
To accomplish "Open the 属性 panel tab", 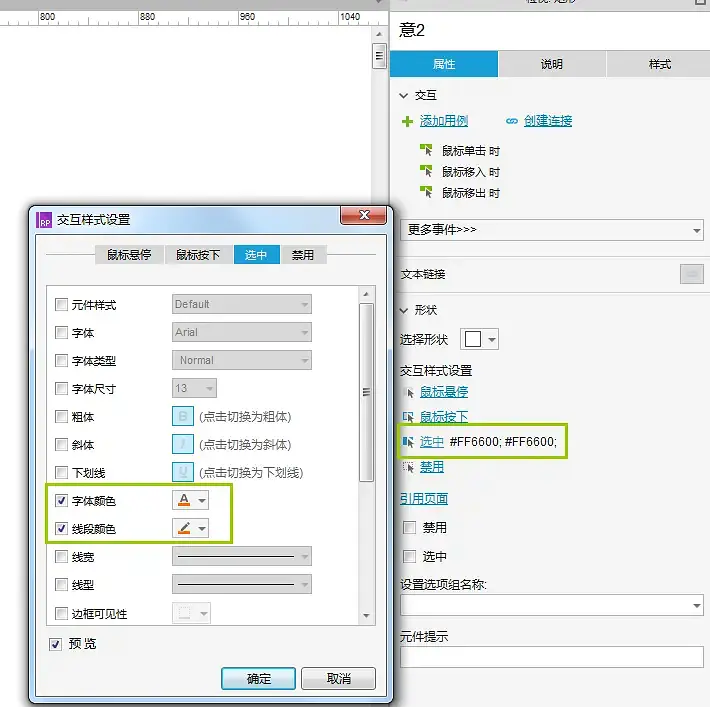I will pos(444,64).
